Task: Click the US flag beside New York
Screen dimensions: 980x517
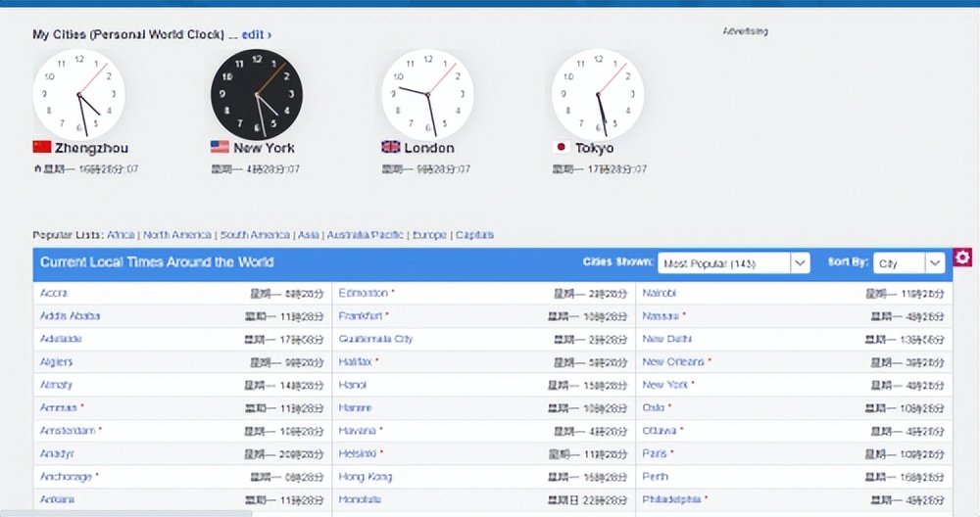Action: coord(220,147)
